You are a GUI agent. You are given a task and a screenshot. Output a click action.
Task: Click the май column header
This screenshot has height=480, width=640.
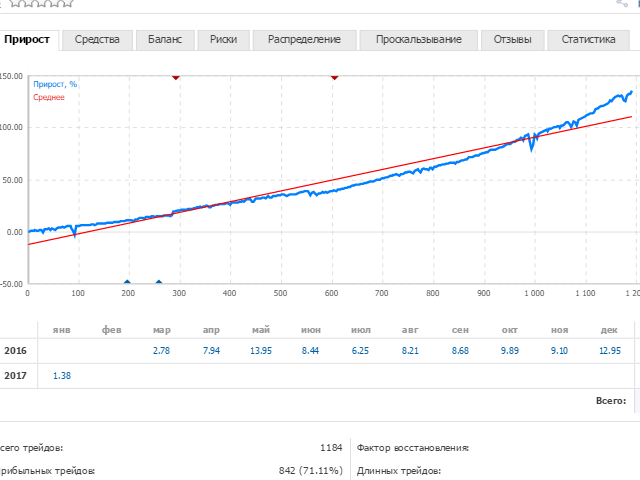261,330
